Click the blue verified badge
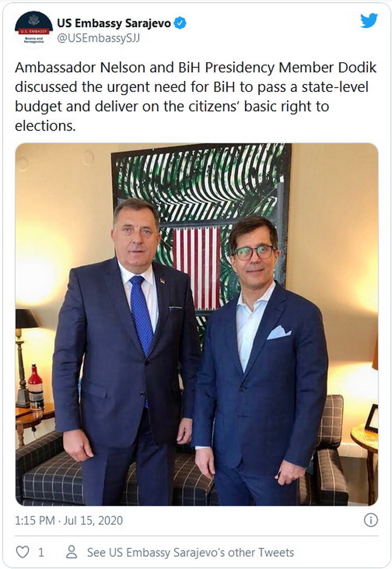Screen dimensions: 392x569 (180, 23)
